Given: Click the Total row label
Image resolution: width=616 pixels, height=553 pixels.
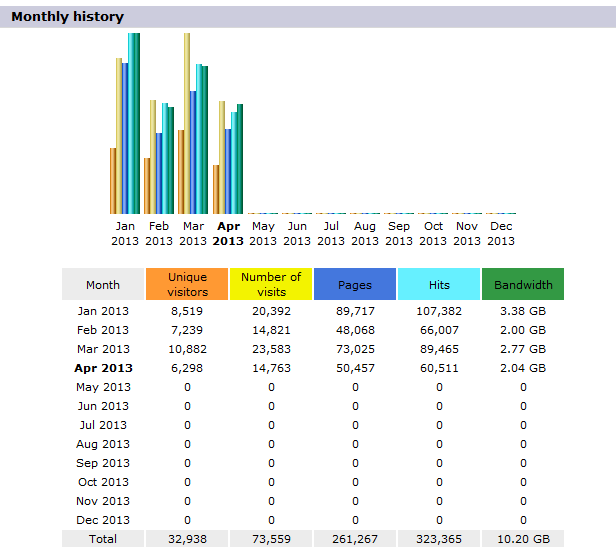Looking at the screenshot, I should tap(103, 539).
